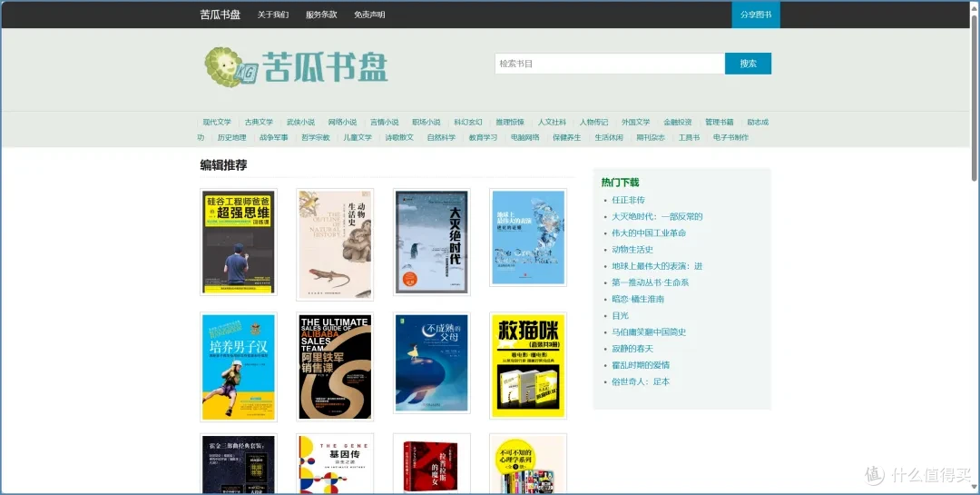Open the 人文社科 category
980x495 pixels.
552,122
